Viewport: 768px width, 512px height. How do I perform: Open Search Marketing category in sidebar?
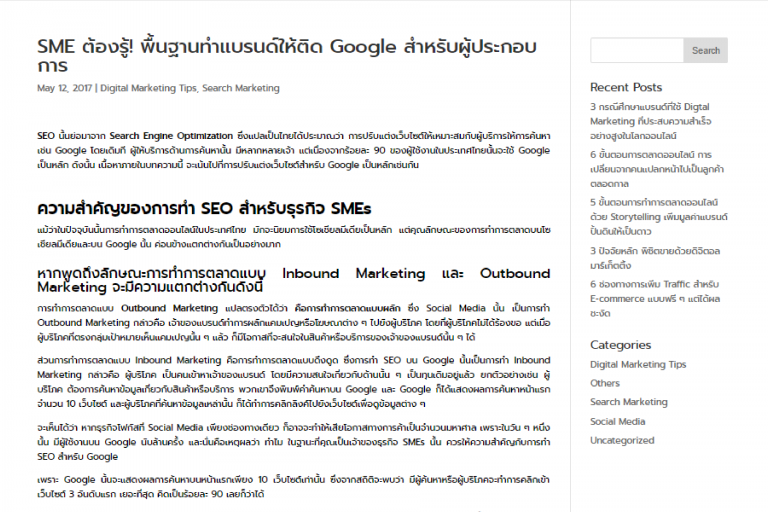(x=628, y=402)
